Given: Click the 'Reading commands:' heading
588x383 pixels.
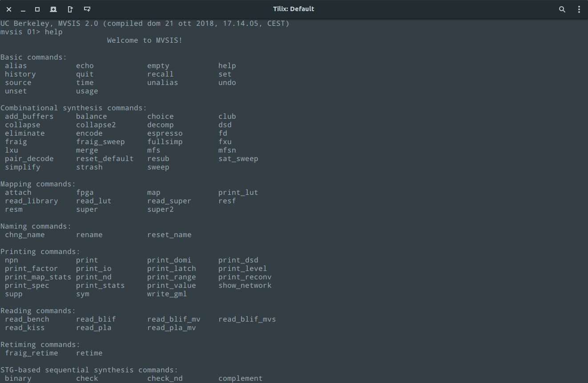Looking at the screenshot, I should [x=38, y=311].
